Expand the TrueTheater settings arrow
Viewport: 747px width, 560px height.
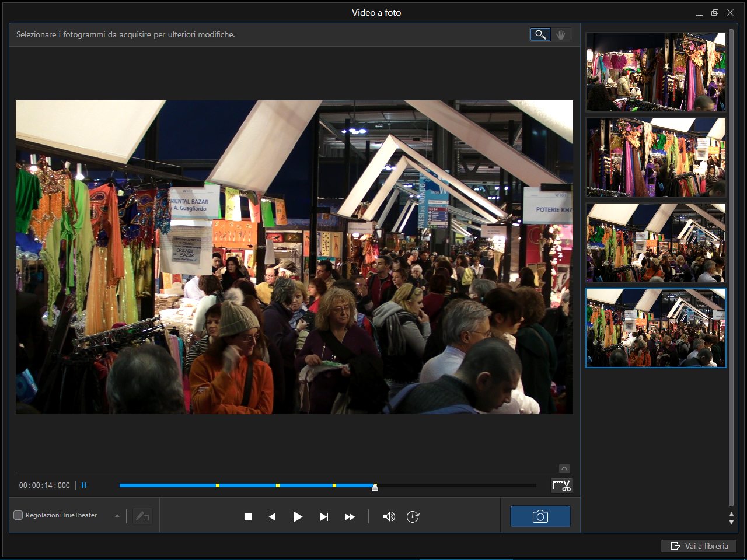[x=117, y=516]
